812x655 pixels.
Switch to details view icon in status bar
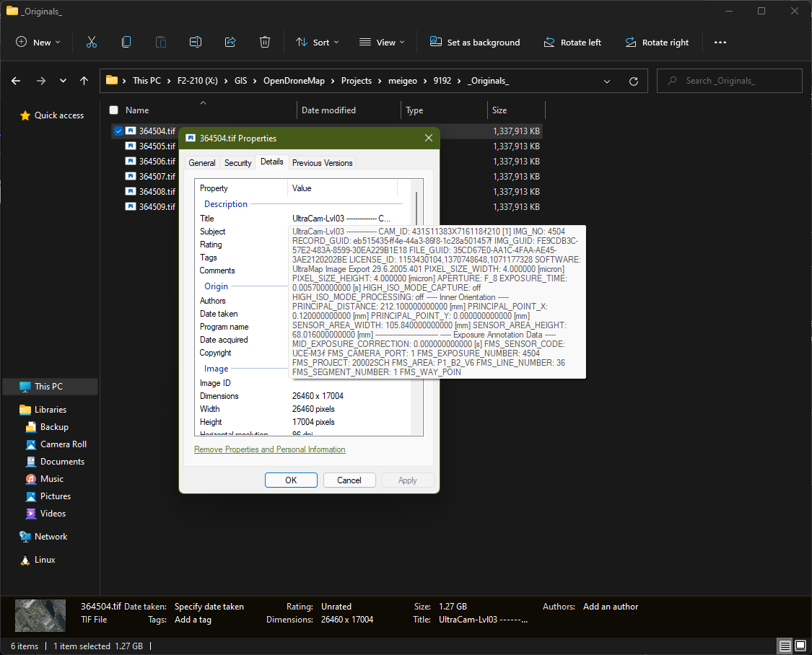[x=785, y=646]
